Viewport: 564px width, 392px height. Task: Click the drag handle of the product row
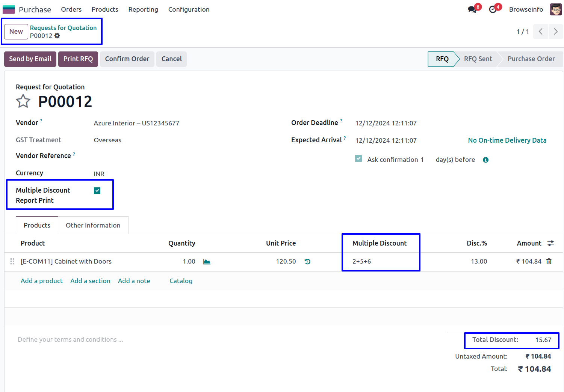pos(12,261)
